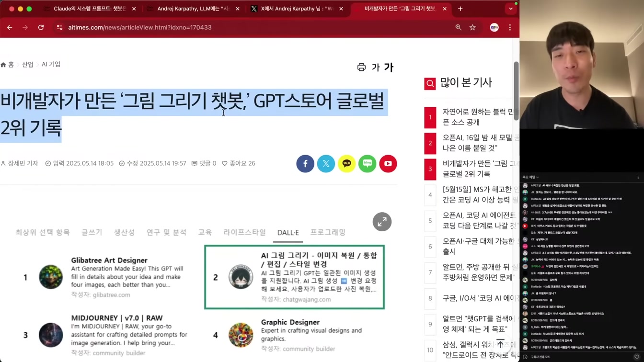Viewport: 644px width, 362px height.
Task: Switch to the Claude의 시스템 프롬프트 tab
Action: [x=90, y=9]
